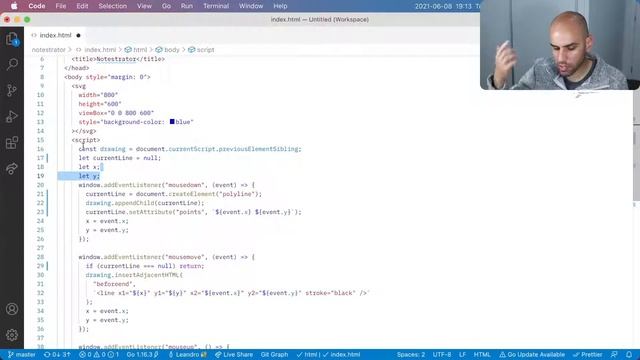Synchronize changes in status bar
The image size is (640, 360).
click(x=57, y=355)
